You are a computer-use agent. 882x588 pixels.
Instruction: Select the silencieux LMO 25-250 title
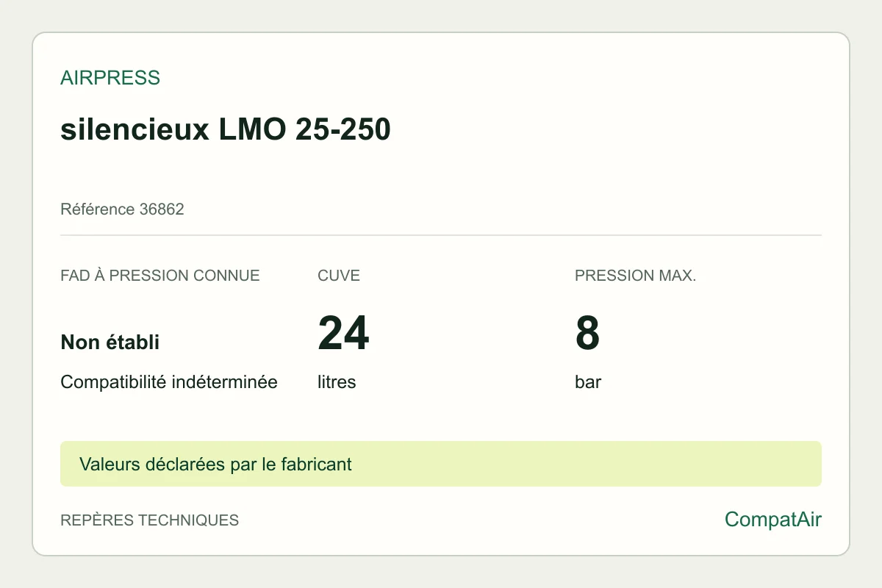[x=226, y=130]
